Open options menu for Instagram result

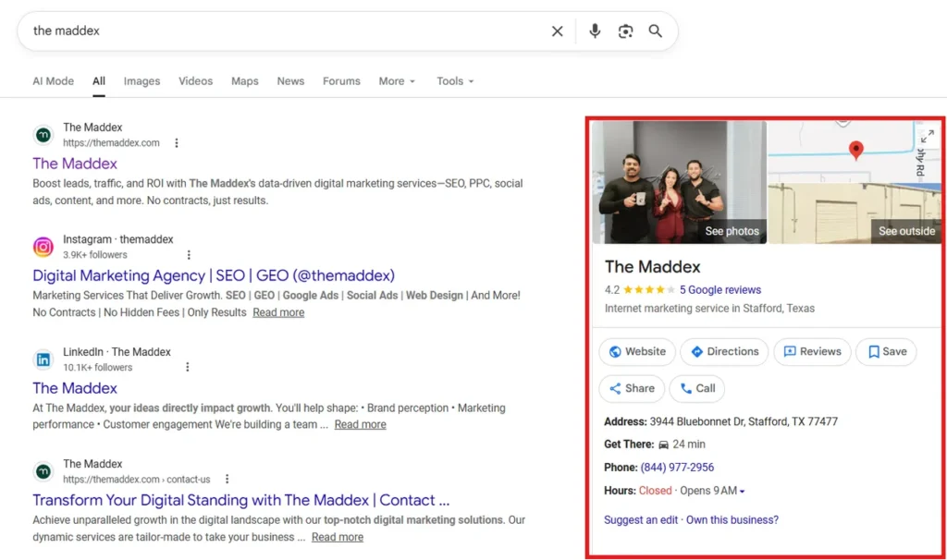coord(189,255)
